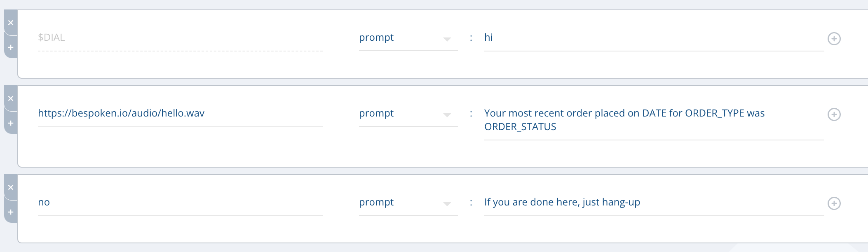Add a row below the $DIAL interaction
Viewport: 868px width, 252px height.
(x=11, y=47)
